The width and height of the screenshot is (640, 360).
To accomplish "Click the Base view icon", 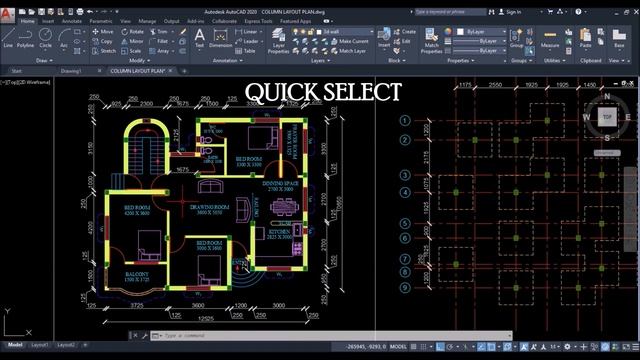I will (619, 38).
